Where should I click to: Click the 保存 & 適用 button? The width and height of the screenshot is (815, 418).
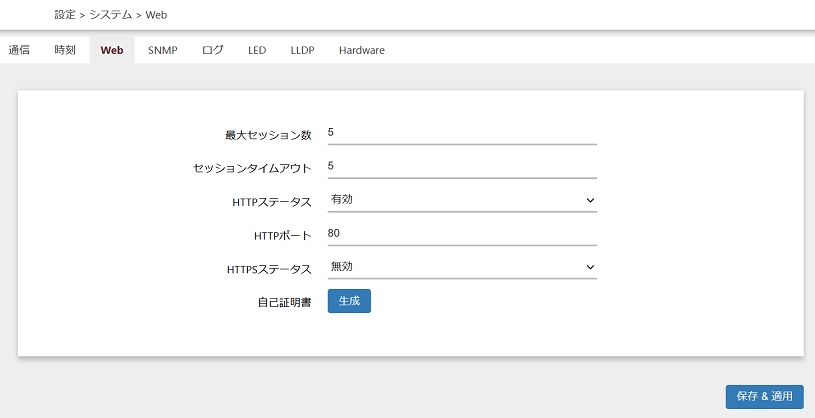(764, 397)
